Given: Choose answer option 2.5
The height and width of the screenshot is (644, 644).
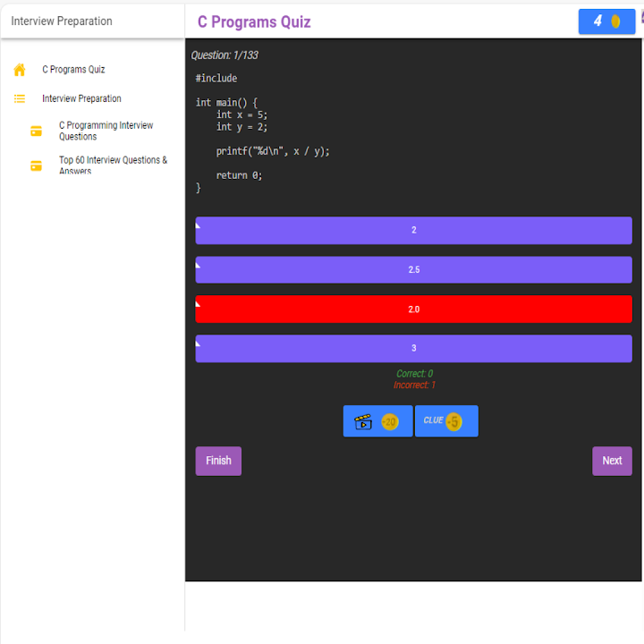Looking at the screenshot, I should tap(413, 270).
